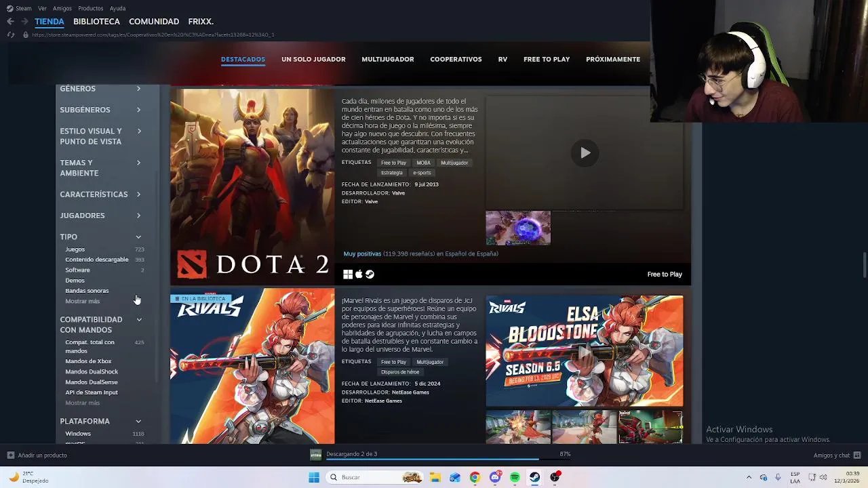868x488 pixels.
Task: Go back with the left arrow button
Action: point(10,22)
